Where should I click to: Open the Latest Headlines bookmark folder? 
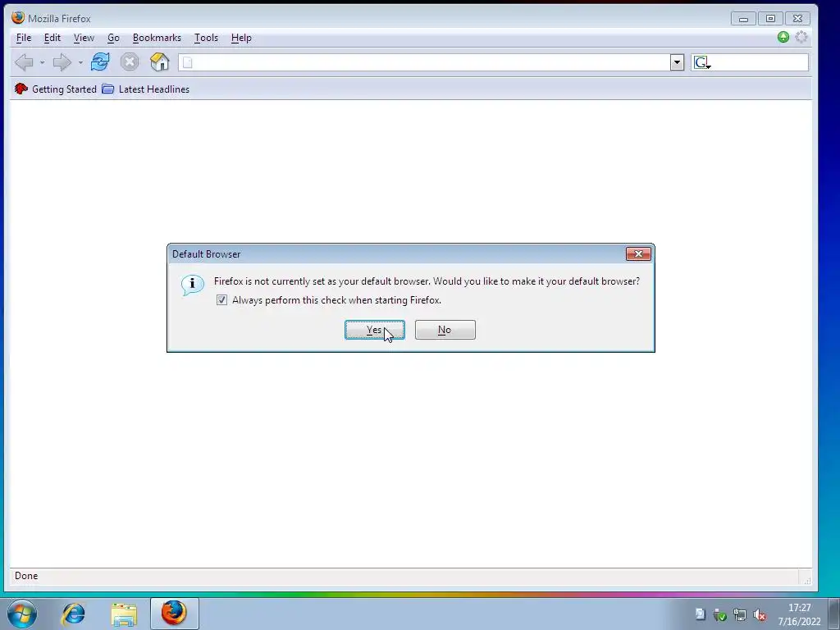[146, 89]
